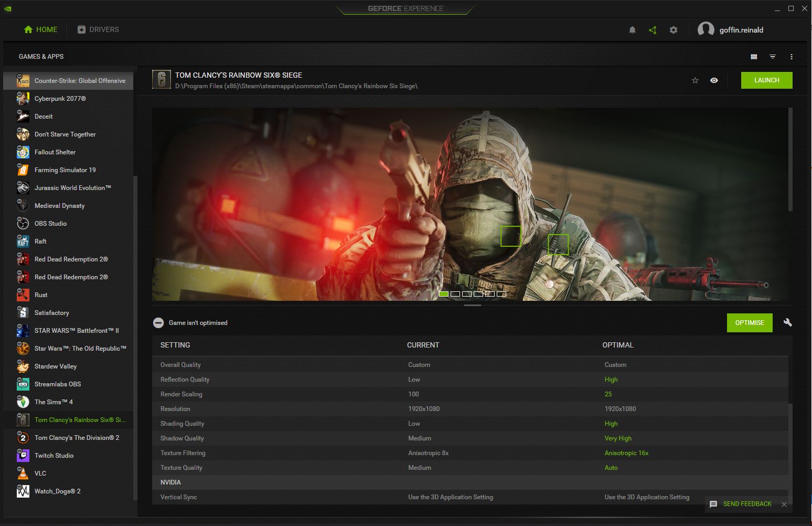Click the game list scrollbar
812x526 pixels.
pyautogui.click(x=135, y=336)
